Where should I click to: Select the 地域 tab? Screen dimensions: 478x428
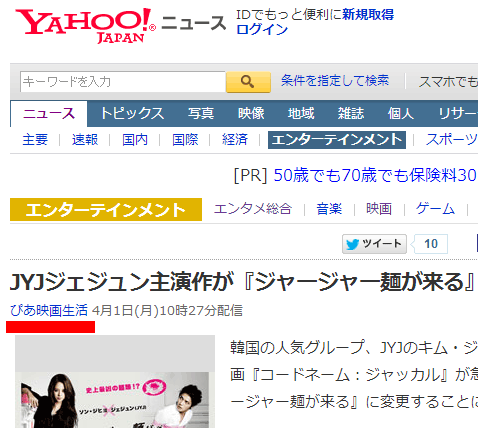(301, 113)
